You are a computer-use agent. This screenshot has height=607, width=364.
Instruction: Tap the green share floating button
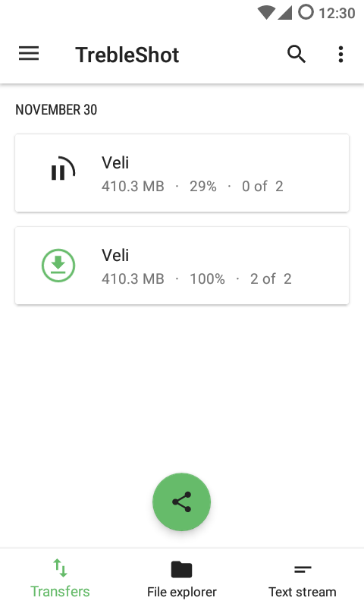pyautogui.click(x=181, y=502)
